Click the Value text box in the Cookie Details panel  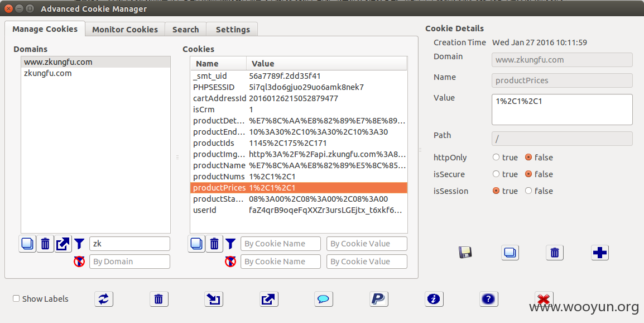coord(562,110)
